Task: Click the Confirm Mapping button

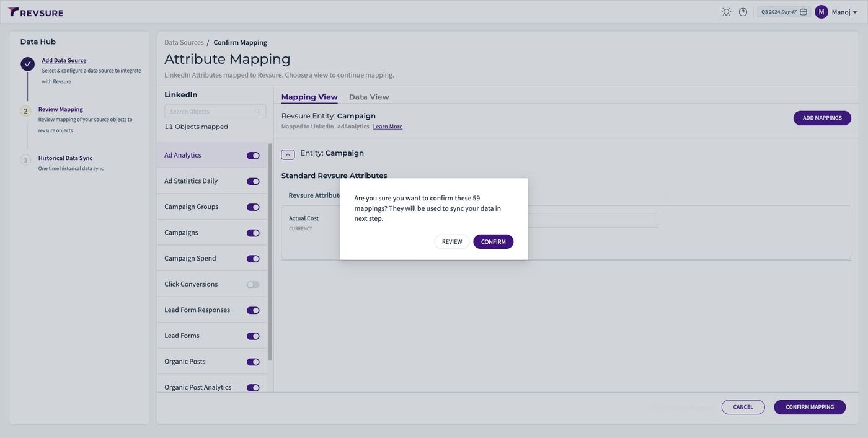Action: pyautogui.click(x=810, y=408)
